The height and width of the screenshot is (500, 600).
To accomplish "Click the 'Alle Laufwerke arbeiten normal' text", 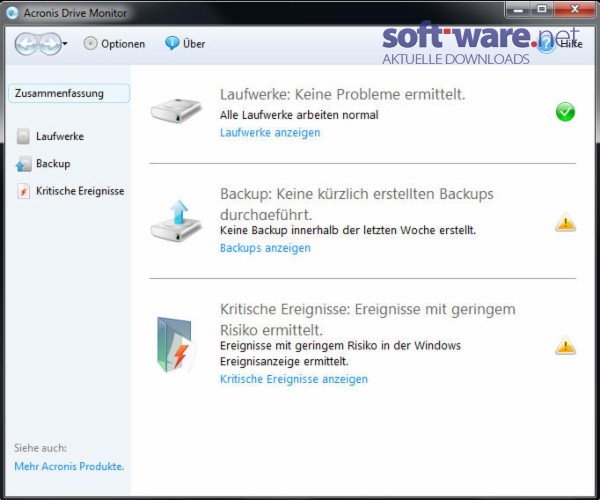I will click(x=299, y=115).
